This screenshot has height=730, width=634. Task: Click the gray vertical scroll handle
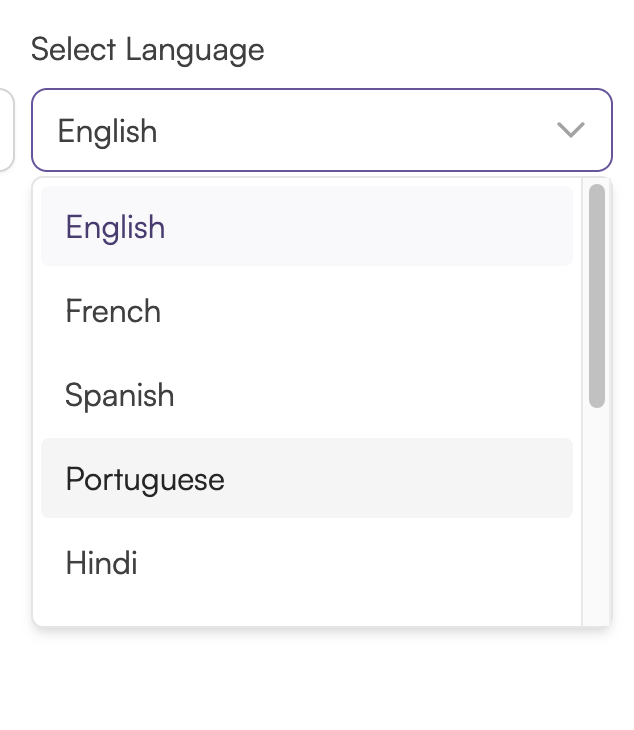pyautogui.click(x=597, y=296)
